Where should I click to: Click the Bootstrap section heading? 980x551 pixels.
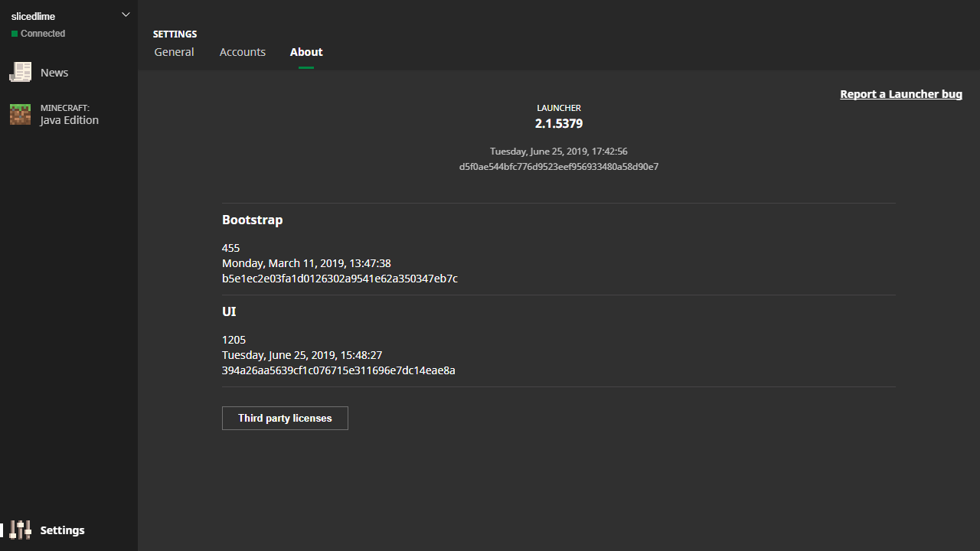point(252,220)
